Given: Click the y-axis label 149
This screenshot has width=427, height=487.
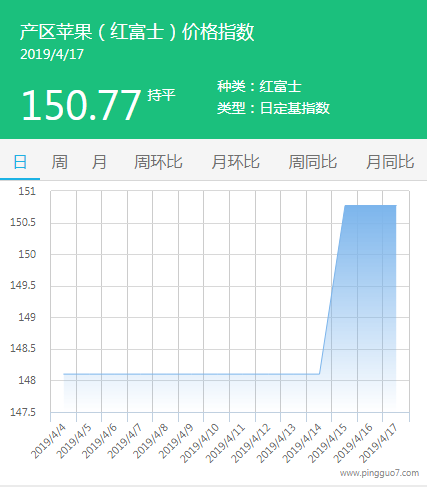Looking at the screenshot, I should click(x=27, y=317).
